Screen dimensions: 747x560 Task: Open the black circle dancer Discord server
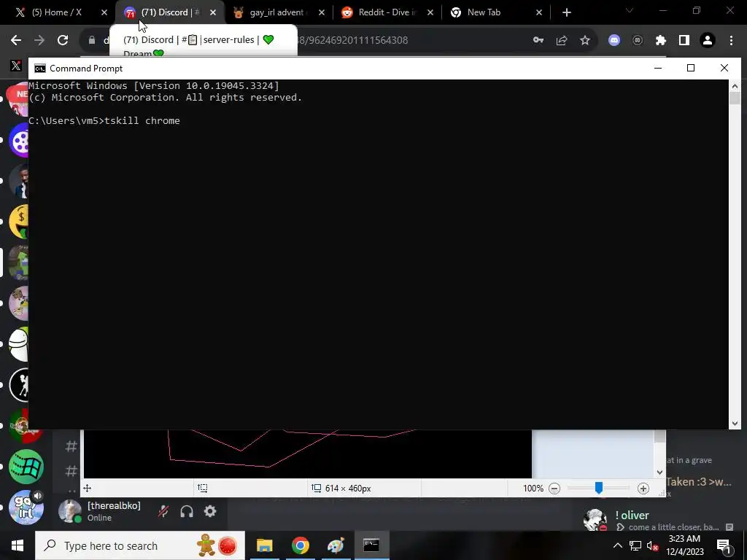19,385
